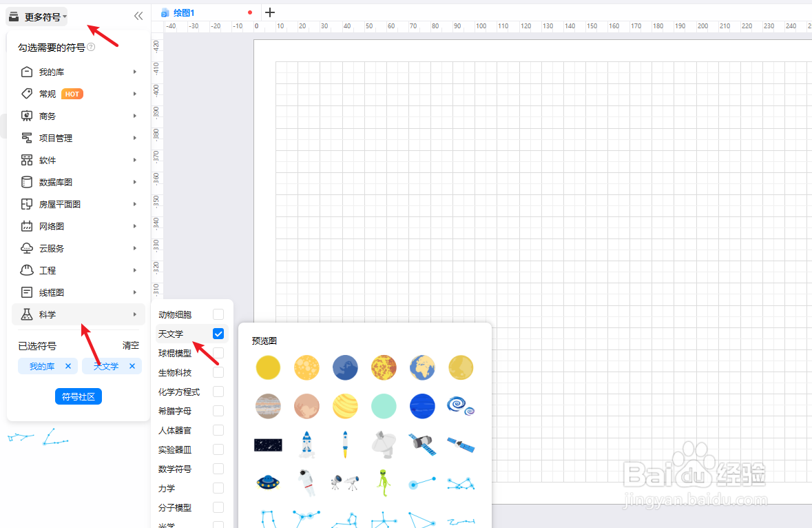Clear selected symbols with 清空
The width and height of the screenshot is (812, 528).
[x=130, y=345]
